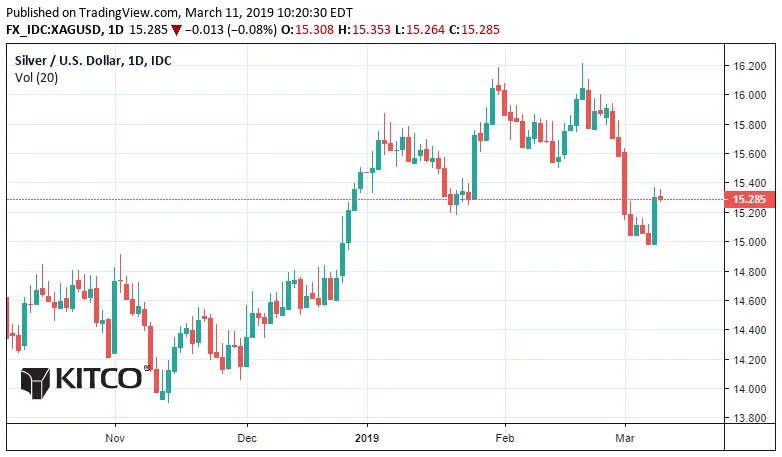
Task: Click the dotted red current price line
Action: (x=365, y=199)
